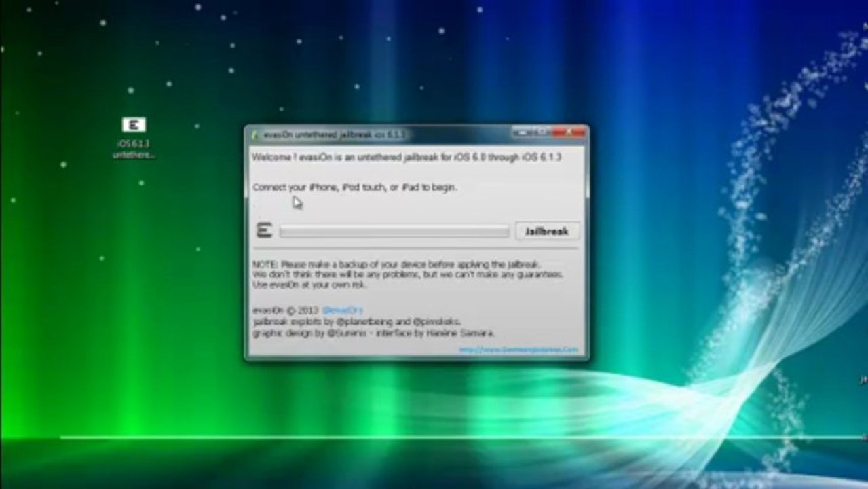Image resolution: width=868 pixels, height=489 pixels.
Task: Open the @evad3rs Twitter link
Action: 342,310
